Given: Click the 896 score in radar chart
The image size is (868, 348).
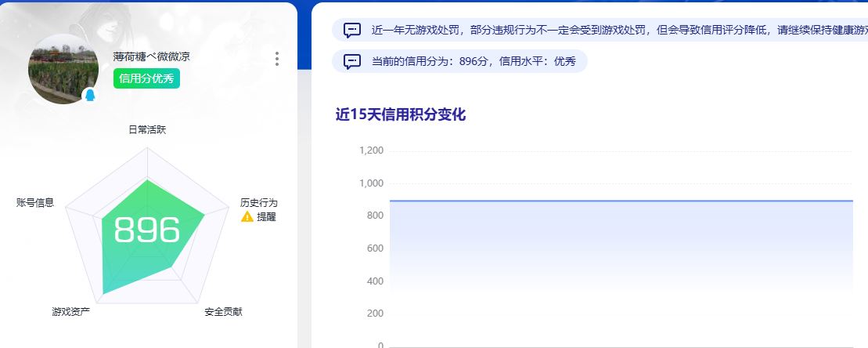Looking at the screenshot, I should coord(147,230).
